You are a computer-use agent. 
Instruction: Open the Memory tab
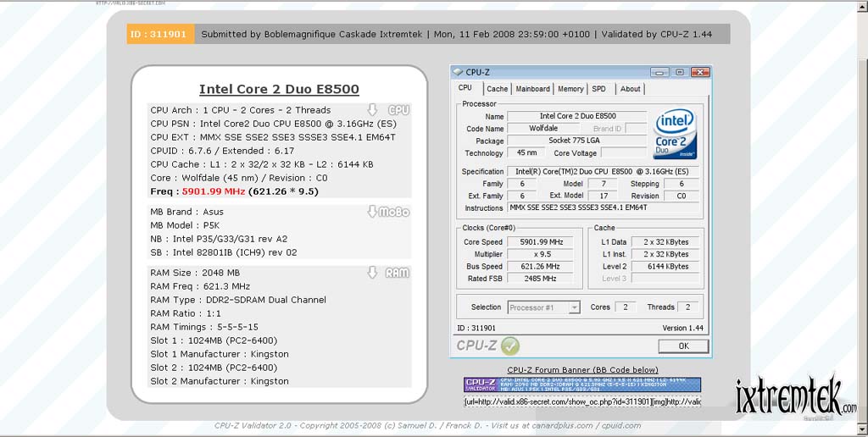[x=570, y=89]
